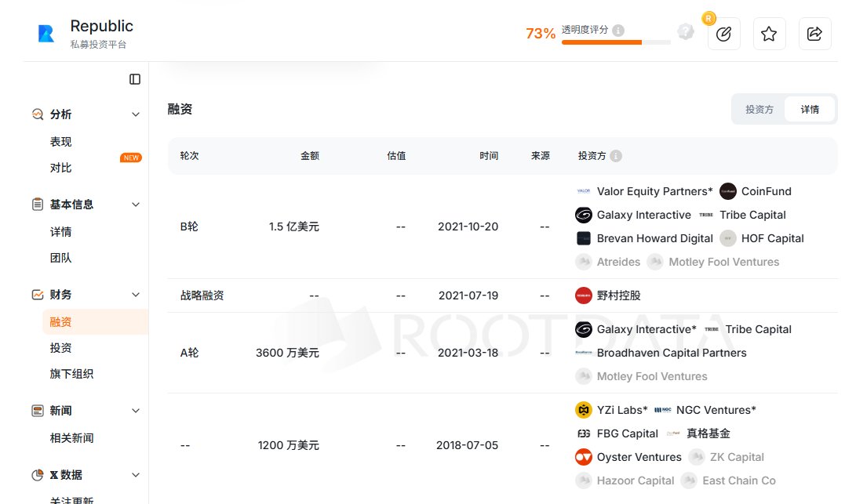Open Valor Equity Partners investor link
This screenshot has width=856, height=504.
[654, 191]
